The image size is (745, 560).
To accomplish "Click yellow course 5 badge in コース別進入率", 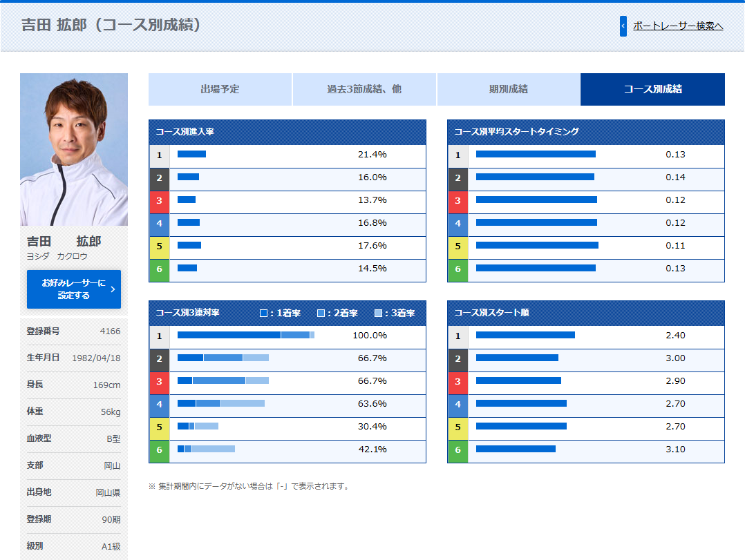I will (160, 247).
